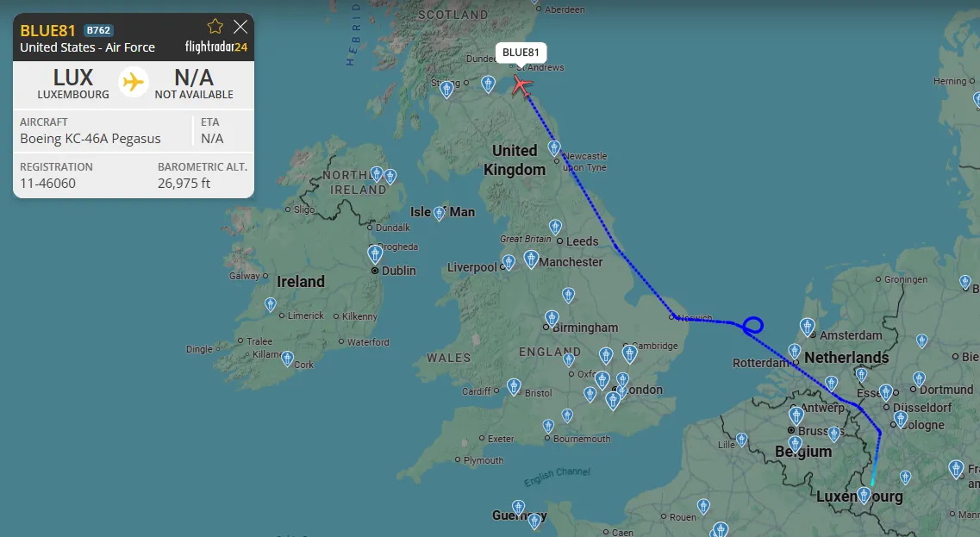Click the flightradar24 logo
Screen dimensions: 980x537
coord(216,47)
